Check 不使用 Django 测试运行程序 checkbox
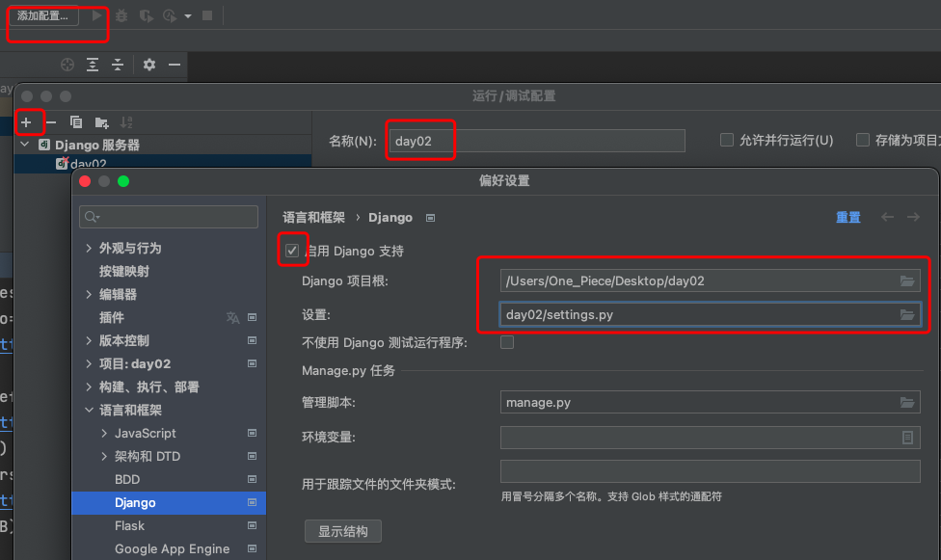The image size is (941, 560). tap(507, 342)
